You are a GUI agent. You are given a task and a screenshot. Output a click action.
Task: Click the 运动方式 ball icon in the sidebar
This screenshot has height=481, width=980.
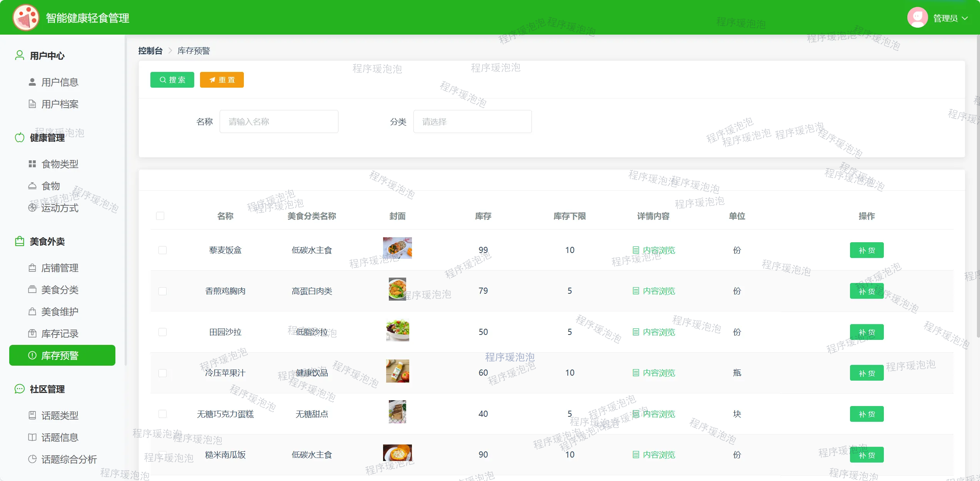tap(32, 208)
